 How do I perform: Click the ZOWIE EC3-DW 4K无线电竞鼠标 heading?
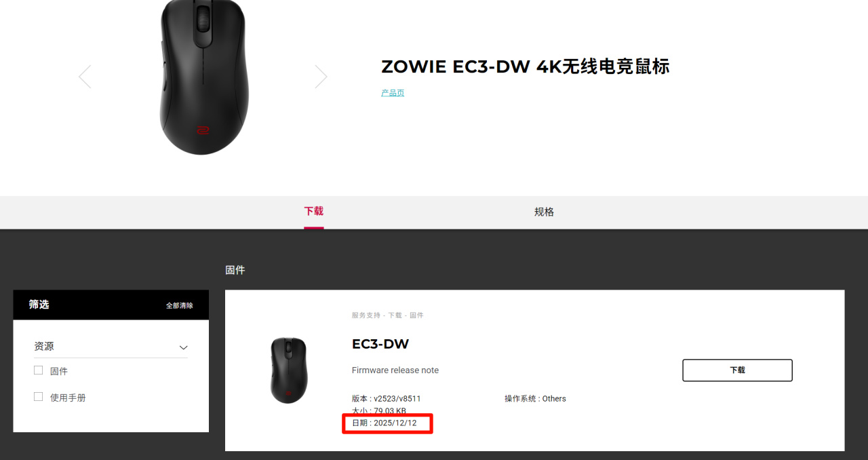526,66
